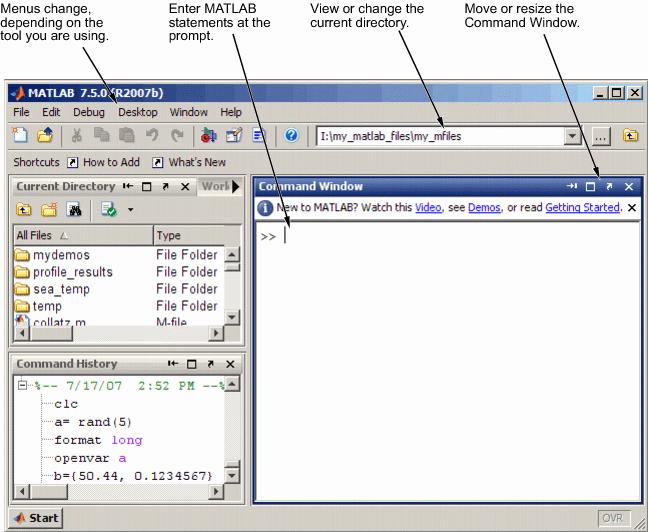Open the Demos link in info bar
This screenshot has width=649, height=532.
click(x=484, y=207)
